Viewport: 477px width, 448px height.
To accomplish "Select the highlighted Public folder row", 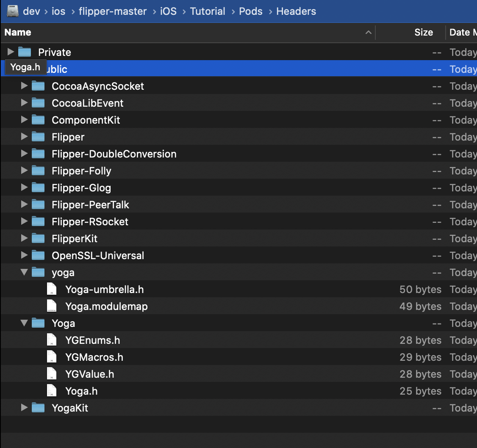I will click(239, 69).
